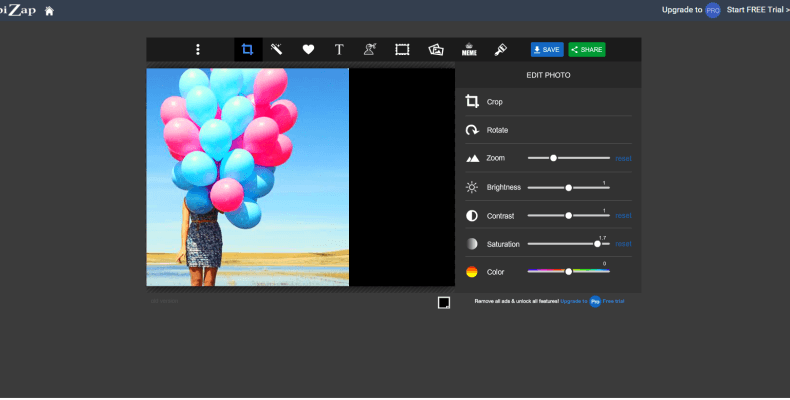The width and height of the screenshot is (790, 400).
Task: Click the fullscreen square icon below canvas
Action: pyautogui.click(x=444, y=303)
